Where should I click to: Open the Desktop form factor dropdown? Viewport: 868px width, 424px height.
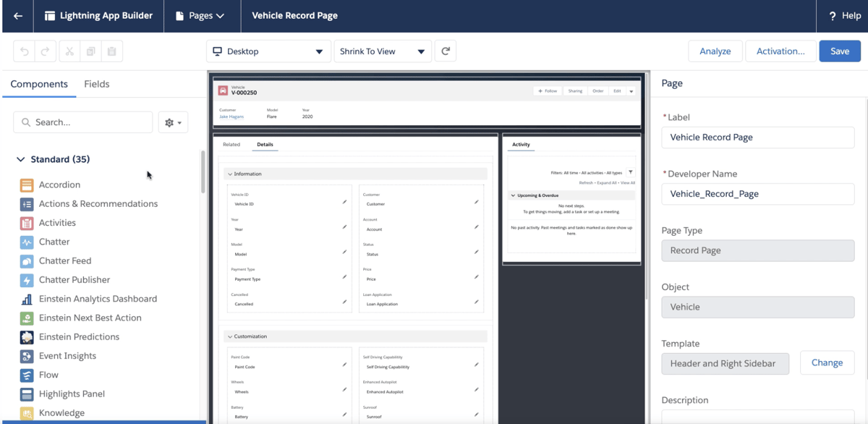[x=268, y=51]
